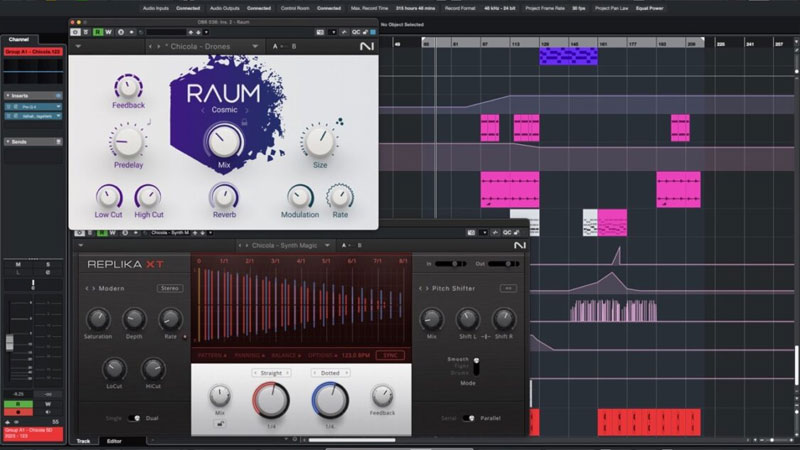
Task: Enable Read automation (R) in Raum window
Action: coord(97,32)
